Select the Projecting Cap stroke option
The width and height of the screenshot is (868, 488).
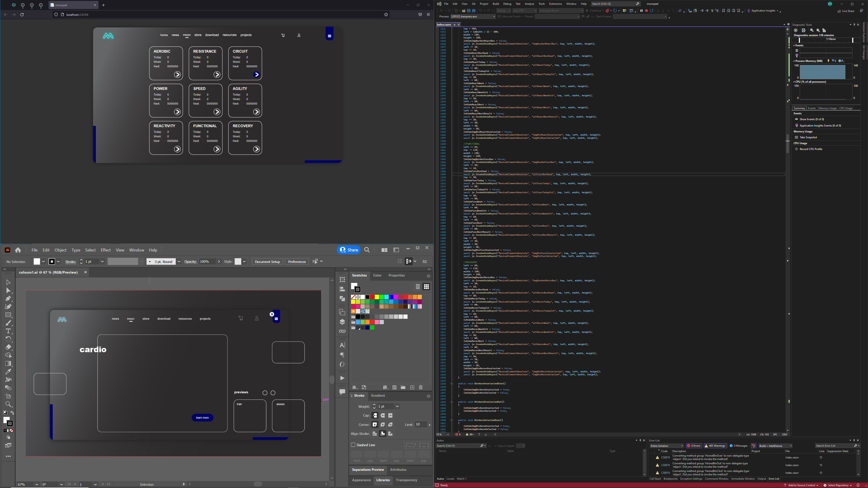coord(391,416)
